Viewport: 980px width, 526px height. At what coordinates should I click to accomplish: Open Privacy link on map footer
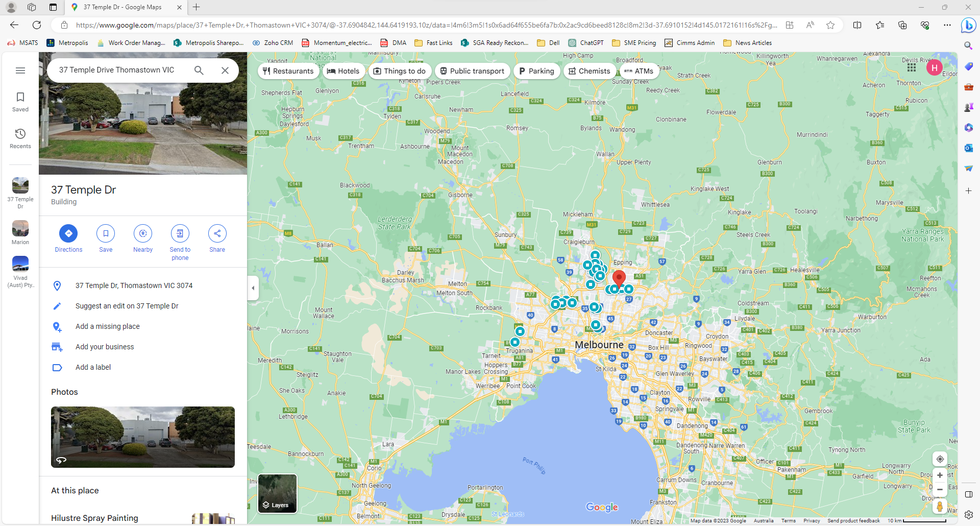(812, 521)
